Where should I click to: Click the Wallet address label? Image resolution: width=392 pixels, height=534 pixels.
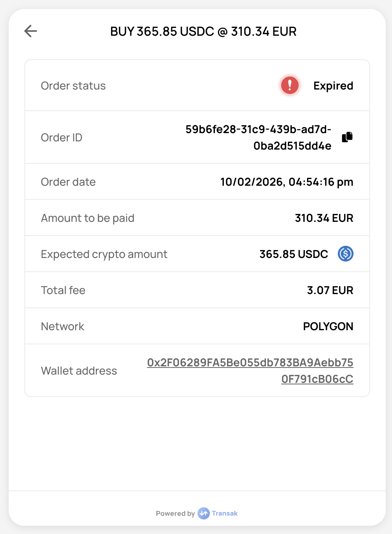[x=79, y=371]
